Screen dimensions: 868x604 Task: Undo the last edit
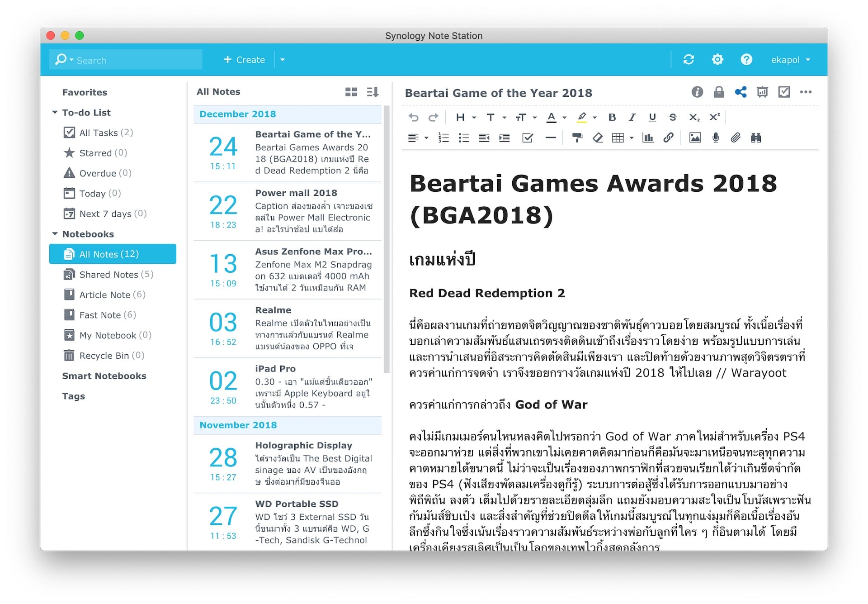point(413,118)
